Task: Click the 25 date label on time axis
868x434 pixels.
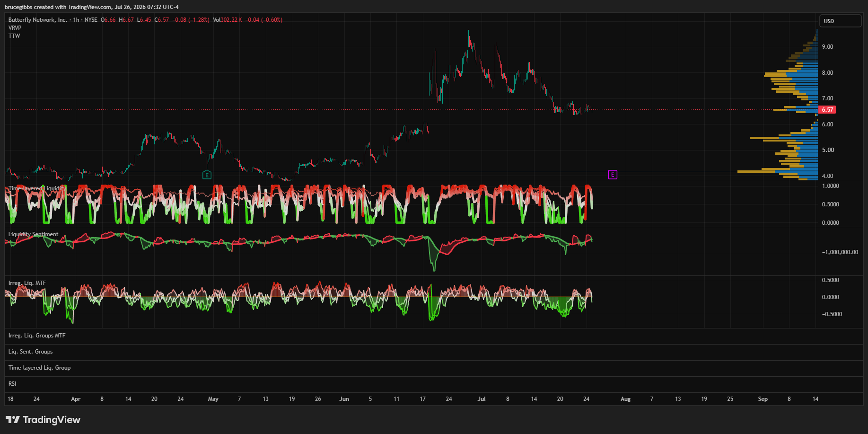Action: [730, 399]
